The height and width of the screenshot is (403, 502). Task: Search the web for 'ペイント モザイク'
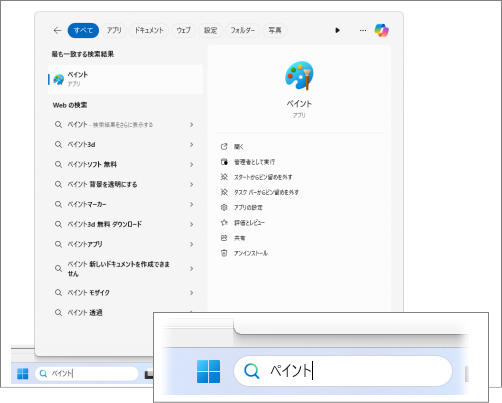coord(125,293)
